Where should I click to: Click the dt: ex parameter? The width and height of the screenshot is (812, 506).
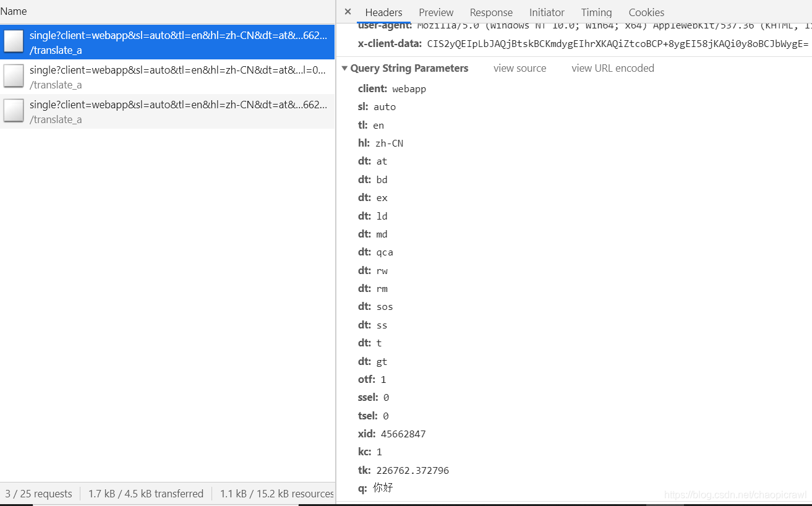372,197
